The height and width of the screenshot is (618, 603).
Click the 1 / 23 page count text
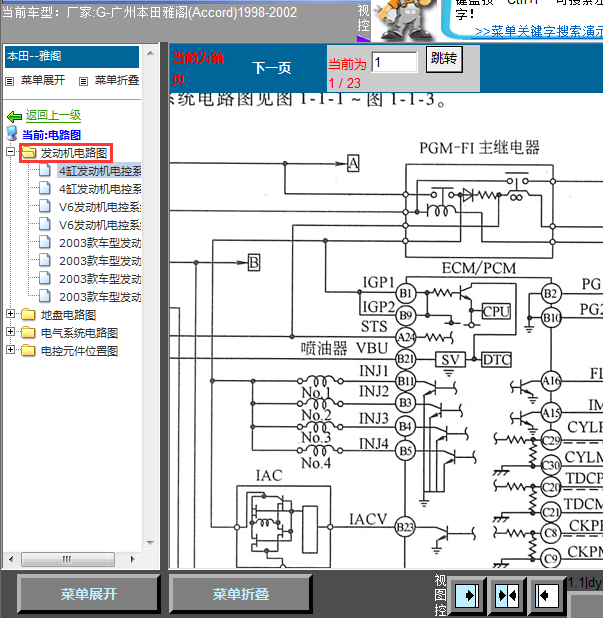(344, 83)
